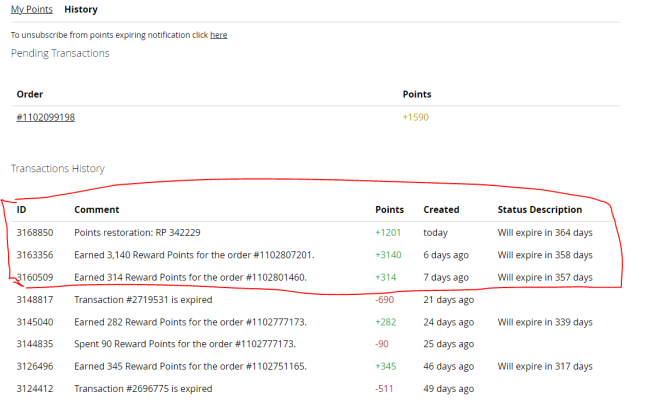Click the '6 days ago' created date

pos(446,255)
